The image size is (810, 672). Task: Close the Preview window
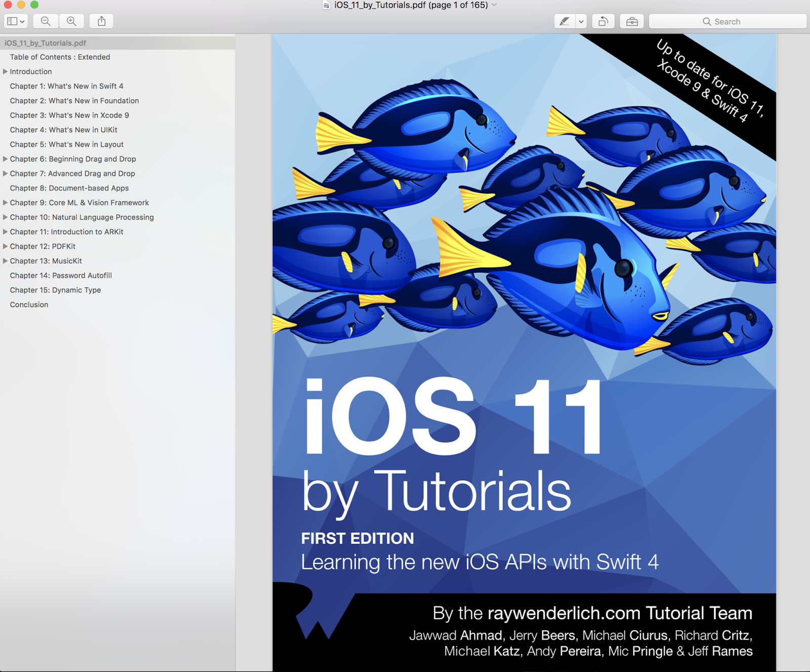[8, 5]
